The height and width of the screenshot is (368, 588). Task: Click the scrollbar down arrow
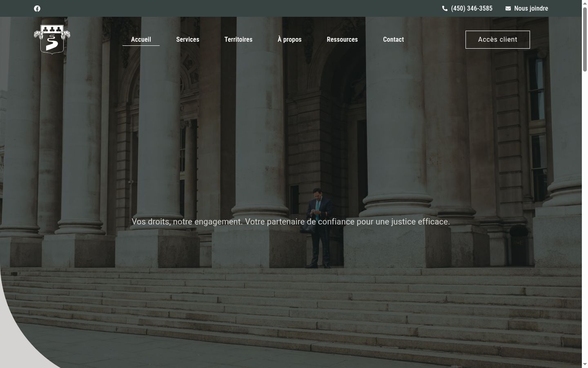point(585,364)
